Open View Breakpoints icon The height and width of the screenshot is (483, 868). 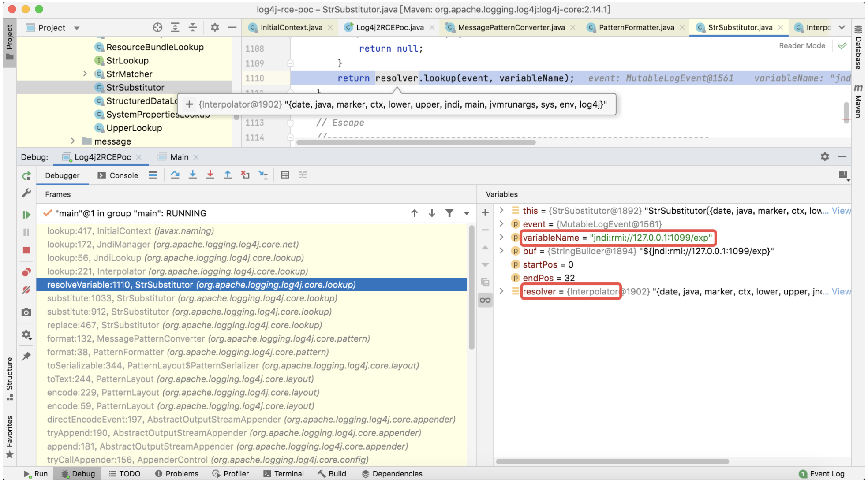26,272
